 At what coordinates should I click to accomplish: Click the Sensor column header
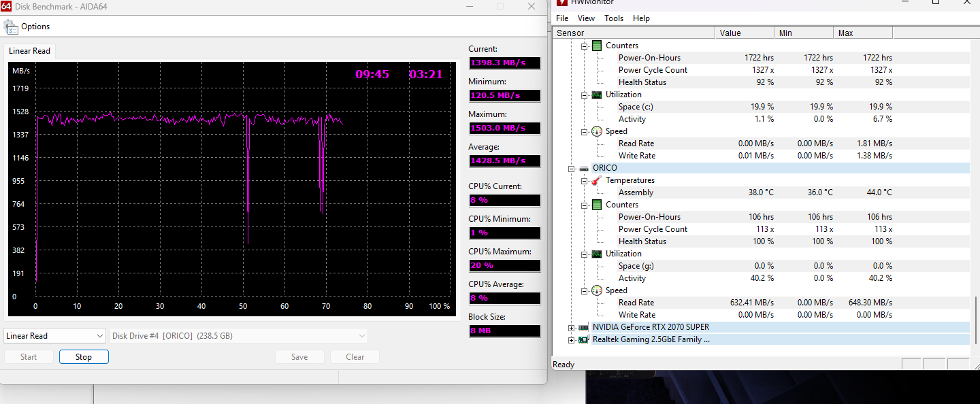634,33
